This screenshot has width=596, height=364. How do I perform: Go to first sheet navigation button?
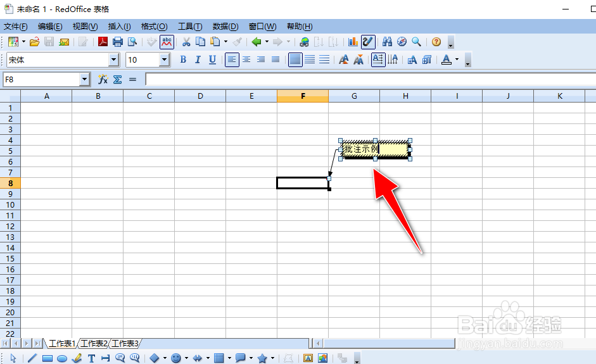(5, 344)
